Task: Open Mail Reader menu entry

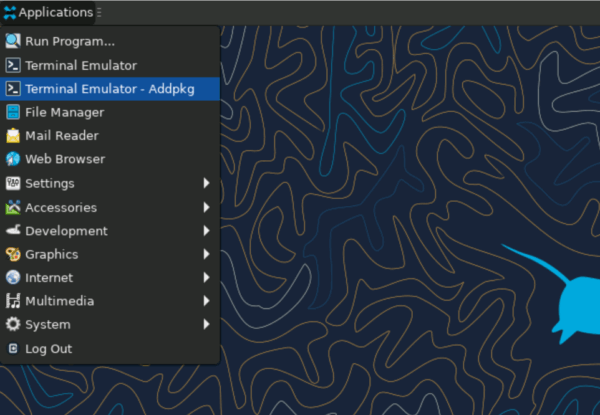Action: [110, 136]
